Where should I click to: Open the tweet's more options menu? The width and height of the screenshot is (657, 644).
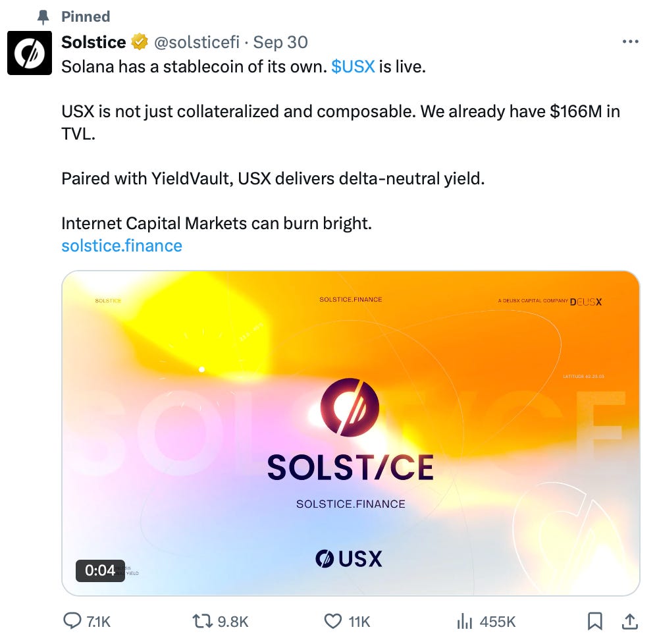tap(630, 42)
